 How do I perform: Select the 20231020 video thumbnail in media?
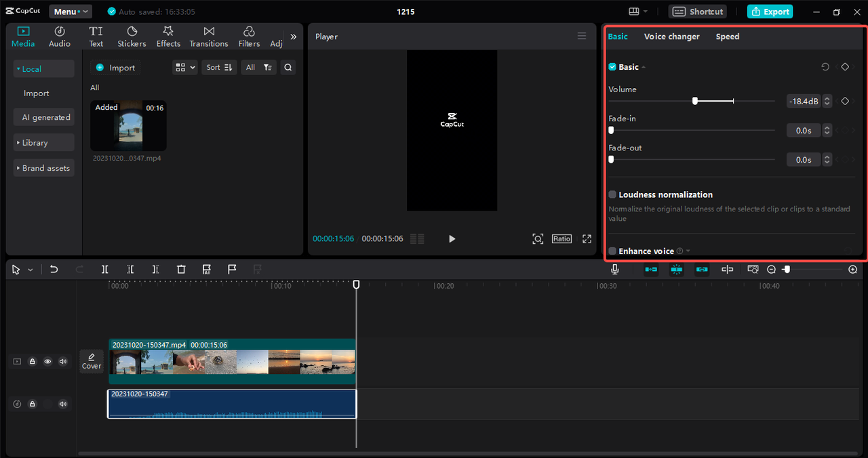[x=128, y=126]
